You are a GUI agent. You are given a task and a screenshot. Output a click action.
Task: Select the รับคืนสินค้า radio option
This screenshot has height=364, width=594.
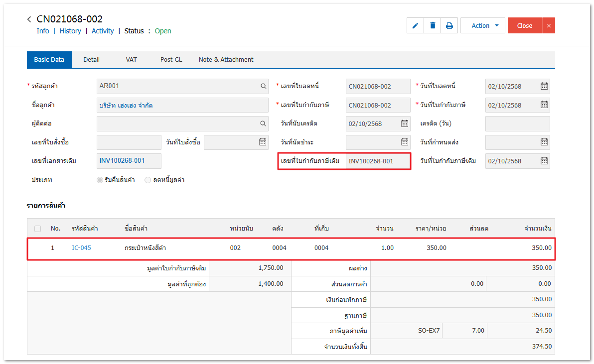click(x=100, y=180)
